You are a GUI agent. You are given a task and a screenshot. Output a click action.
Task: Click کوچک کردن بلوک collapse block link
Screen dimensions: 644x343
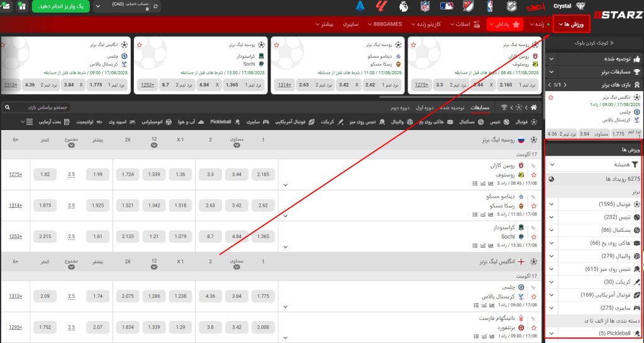tap(594, 43)
